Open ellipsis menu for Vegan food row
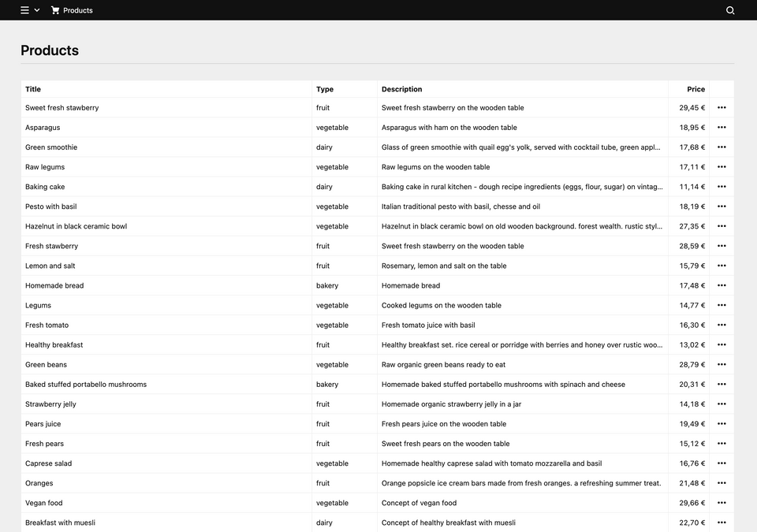 [722, 503]
